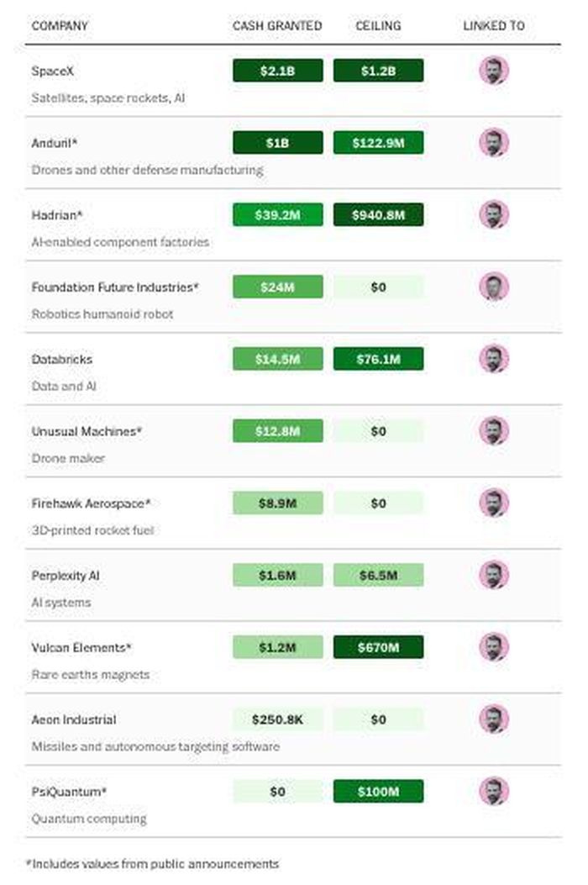
Task: Click the COMPANY column header
Action: click(x=60, y=26)
